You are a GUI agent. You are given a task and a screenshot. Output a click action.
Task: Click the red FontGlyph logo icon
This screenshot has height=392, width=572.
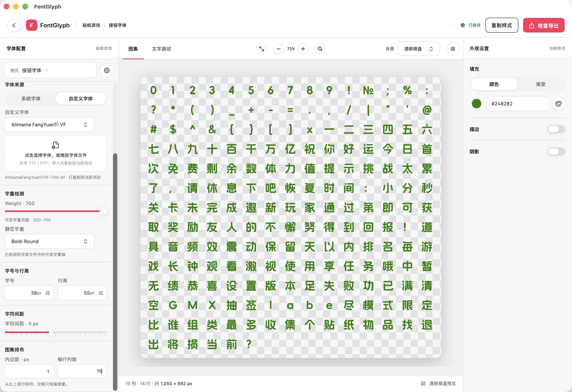(x=31, y=25)
